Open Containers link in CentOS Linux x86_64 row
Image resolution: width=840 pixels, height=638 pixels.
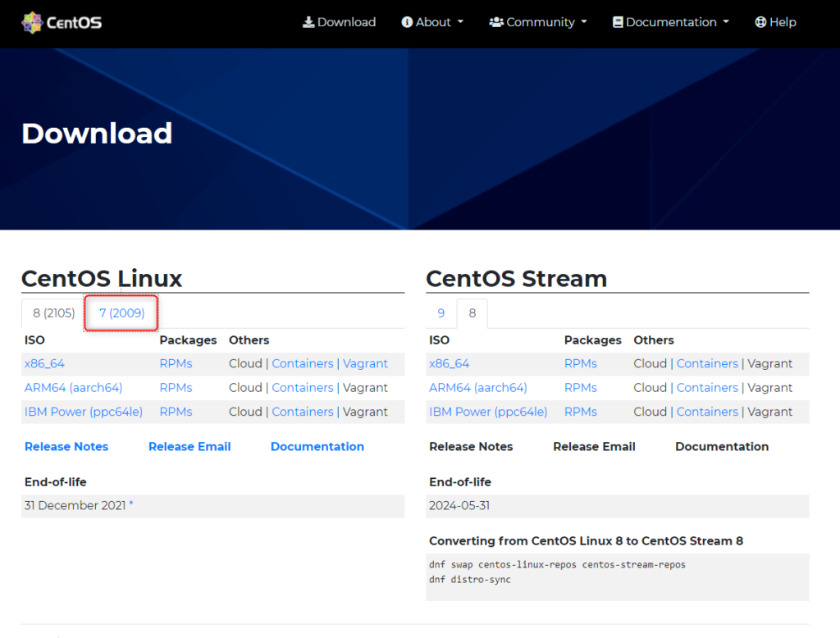tap(303, 363)
